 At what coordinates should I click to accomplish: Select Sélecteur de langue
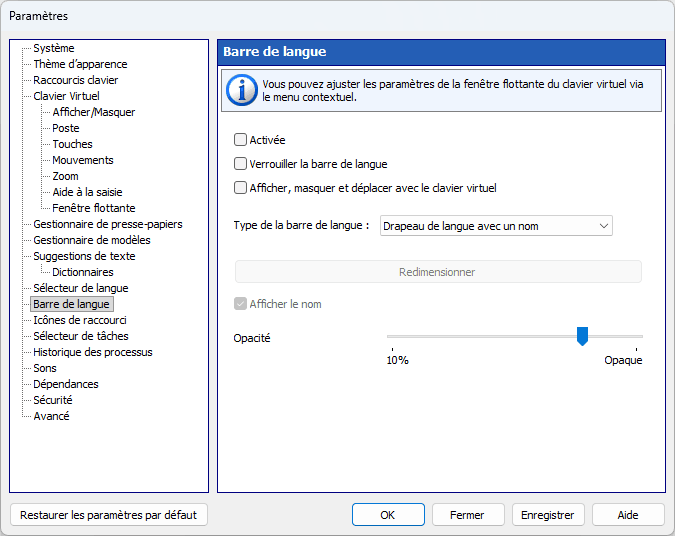[x=81, y=288]
